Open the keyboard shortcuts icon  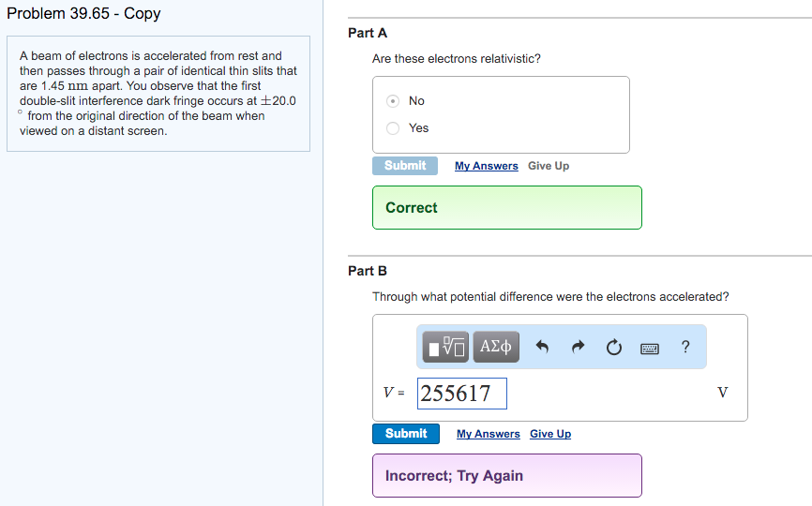[650, 349]
